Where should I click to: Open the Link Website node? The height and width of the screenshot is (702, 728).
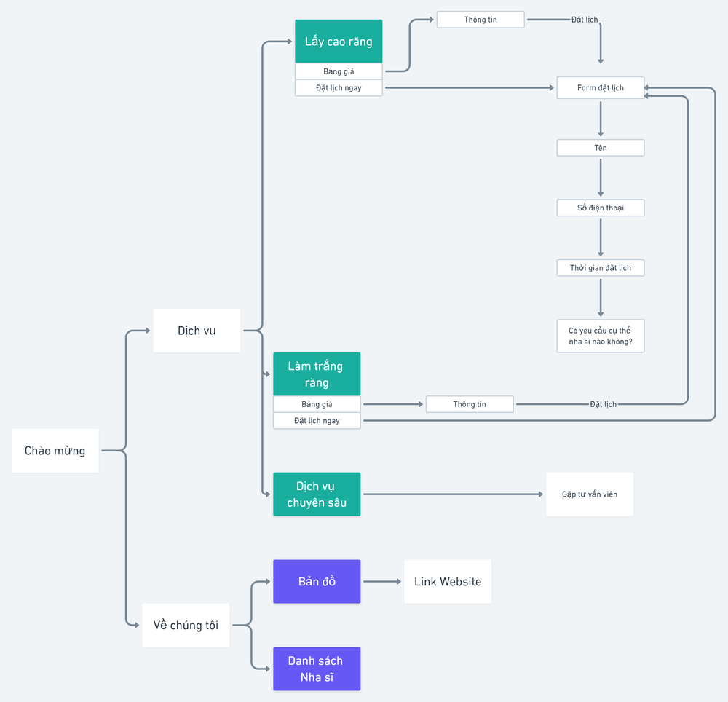point(448,582)
